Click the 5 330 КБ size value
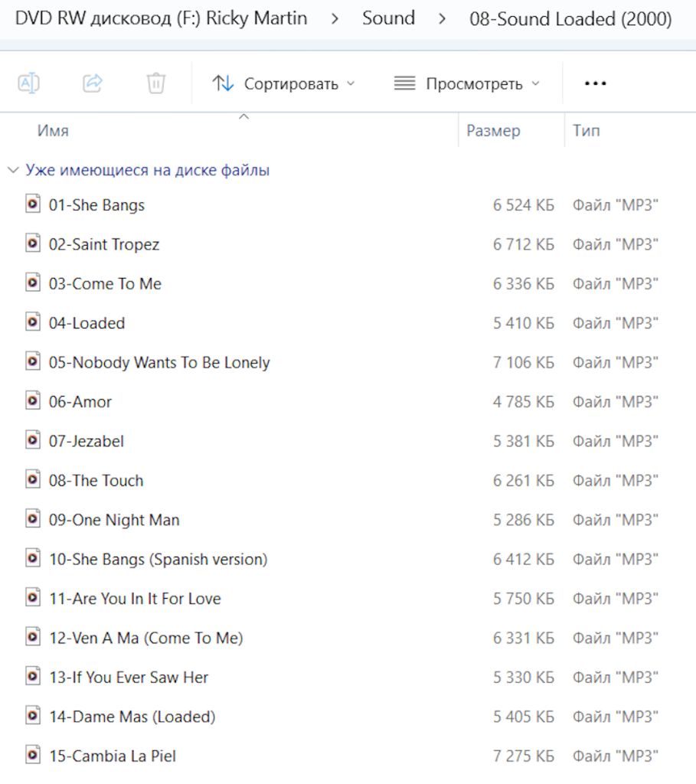The image size is (696, 784). tap(524, 678)
